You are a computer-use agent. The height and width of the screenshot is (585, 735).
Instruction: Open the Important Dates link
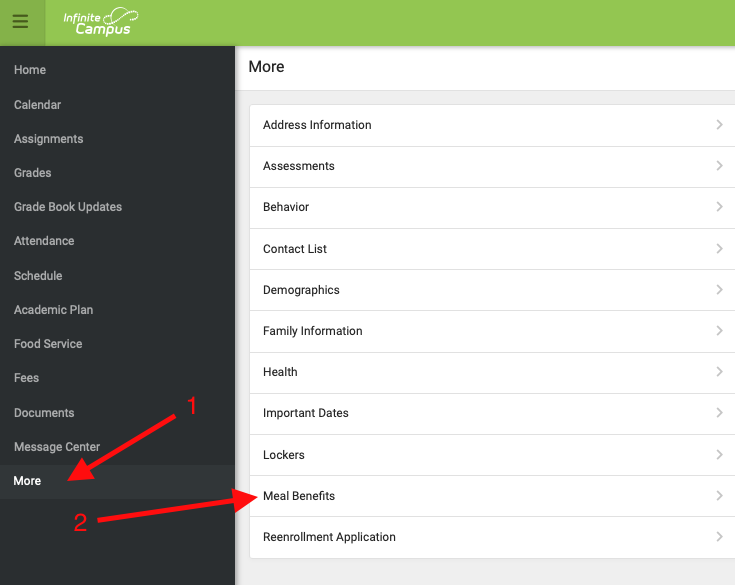306,413
